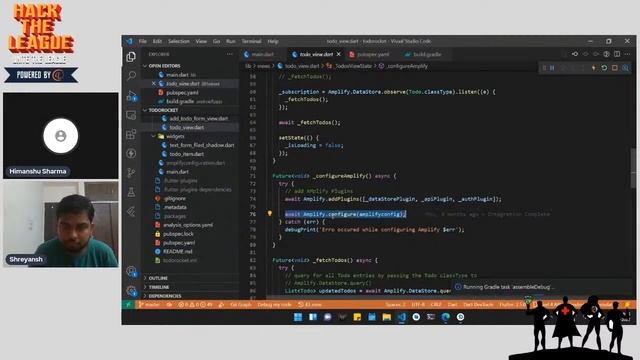640x360 pixels.
Task: Click Git Graph in the status bar
Action: pyautogui.click(x=240, y=304)
